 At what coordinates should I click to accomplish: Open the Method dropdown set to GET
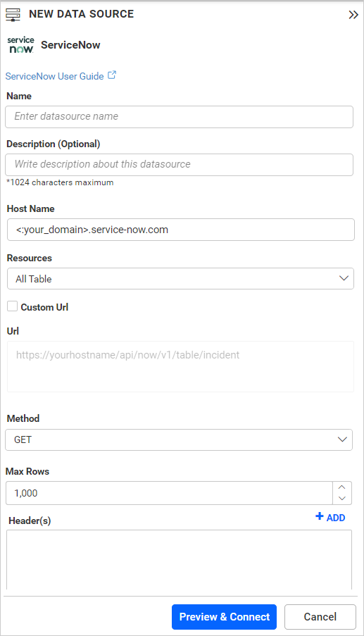pos(179,439)
